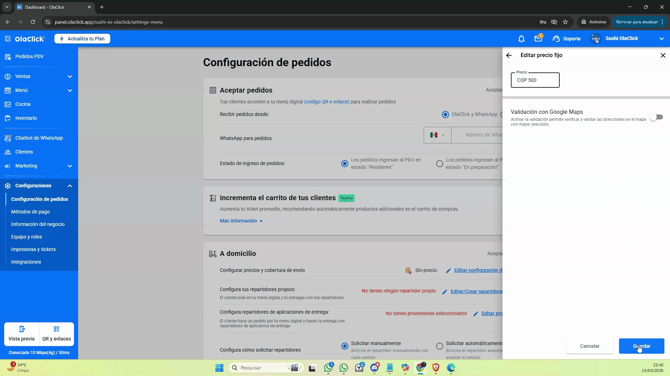This screenshot has width=670, height=376.
Task: Open the Edge browser taskbar icon
Action: pyautogui.click(x=451, y=368)
